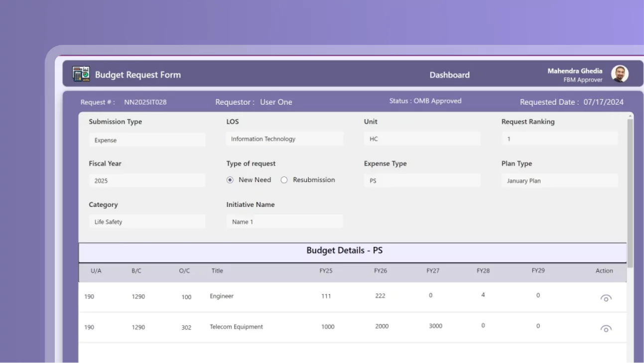
Task: Click the Action column header
Action: pyautogui.click(x=604, y=271)
